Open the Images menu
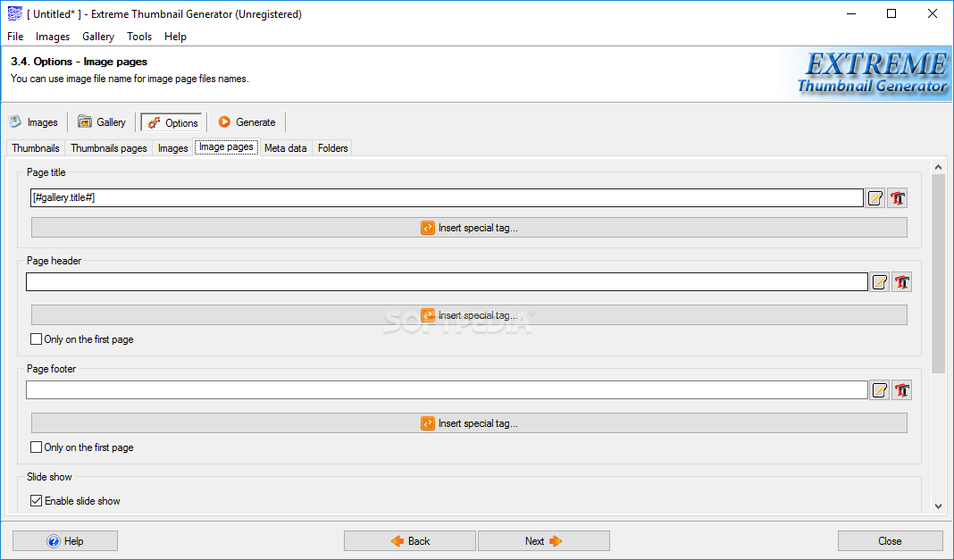The image size is (954, 560). [x=53, y=37]
